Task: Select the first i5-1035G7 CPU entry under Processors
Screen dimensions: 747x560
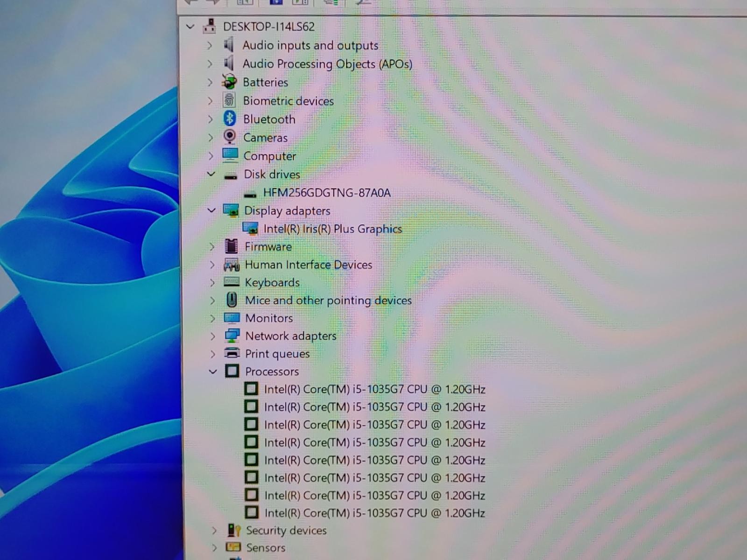Action: [x=375, y=389]
